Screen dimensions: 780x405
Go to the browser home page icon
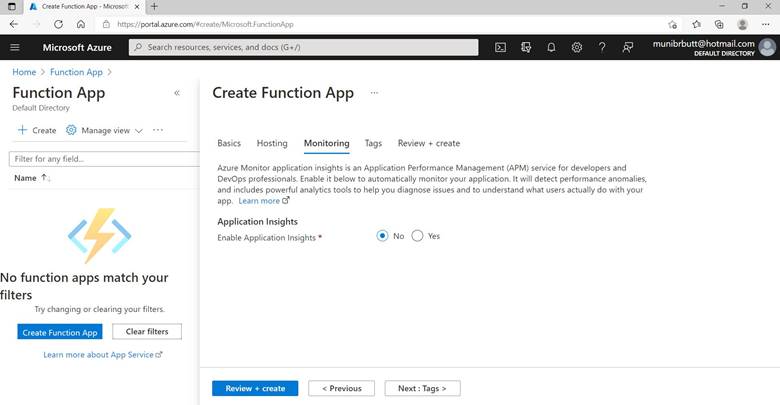pyautogui.click(x=81, y=24)
